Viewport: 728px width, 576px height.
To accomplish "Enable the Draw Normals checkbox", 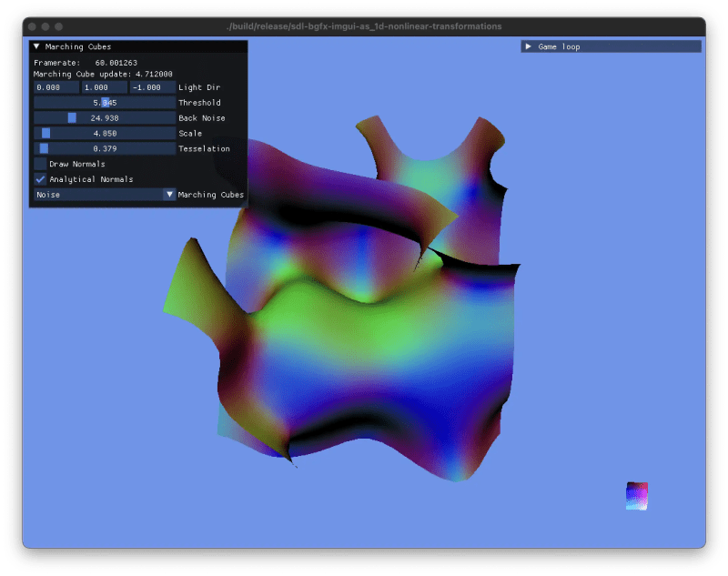I will pos(40,164).
